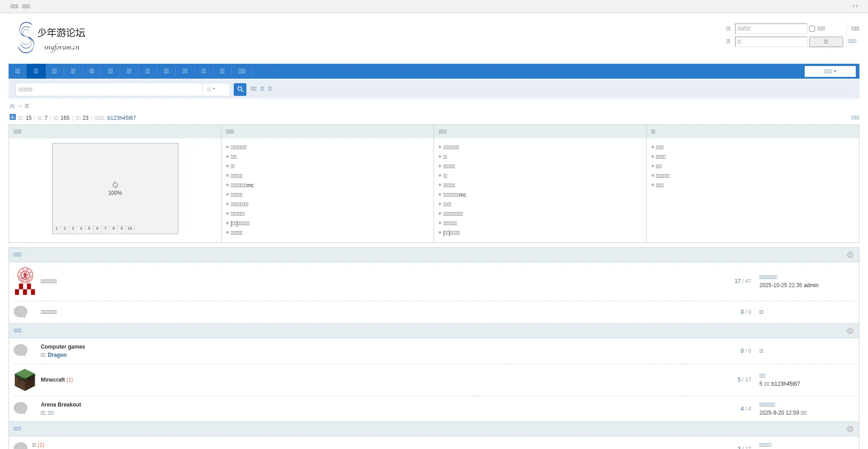
Task: Click the snyforum.cn site logo
Action: (52, 38)
